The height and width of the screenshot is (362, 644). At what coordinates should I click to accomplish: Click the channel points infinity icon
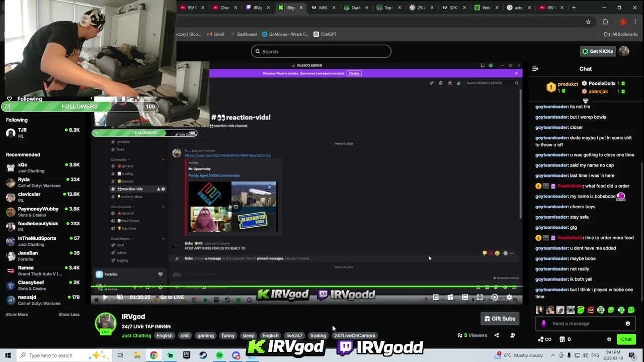545,339
